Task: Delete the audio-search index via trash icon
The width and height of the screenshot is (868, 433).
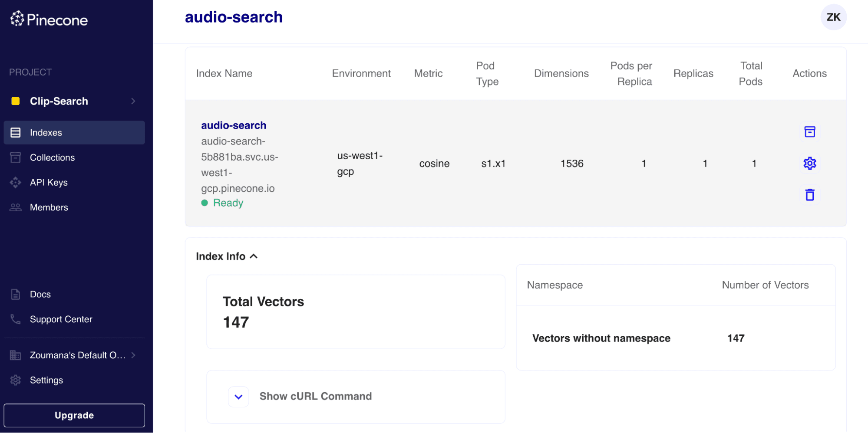Action: point(809,195)
